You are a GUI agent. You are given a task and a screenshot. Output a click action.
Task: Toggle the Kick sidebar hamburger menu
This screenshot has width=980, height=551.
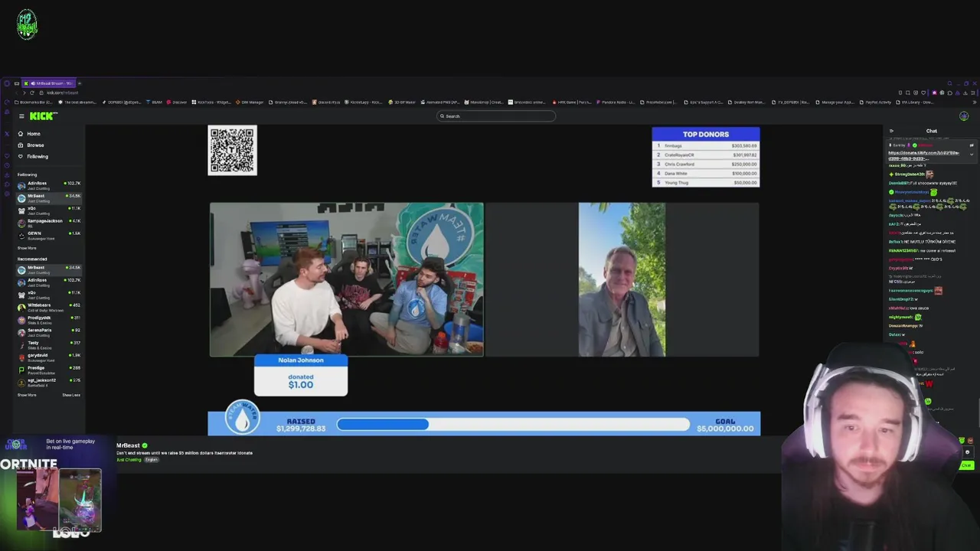(x=21, y=116)
